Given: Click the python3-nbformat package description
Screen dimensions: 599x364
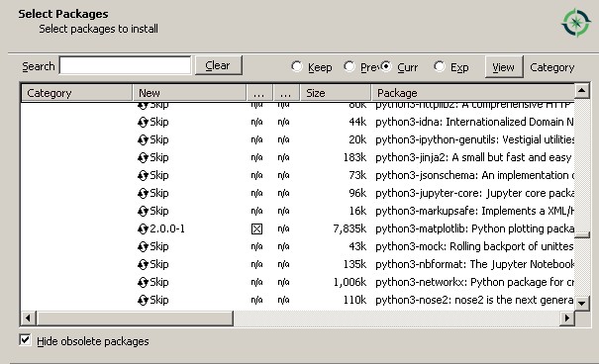Looking at the screenshot, I should click(474, 264).
